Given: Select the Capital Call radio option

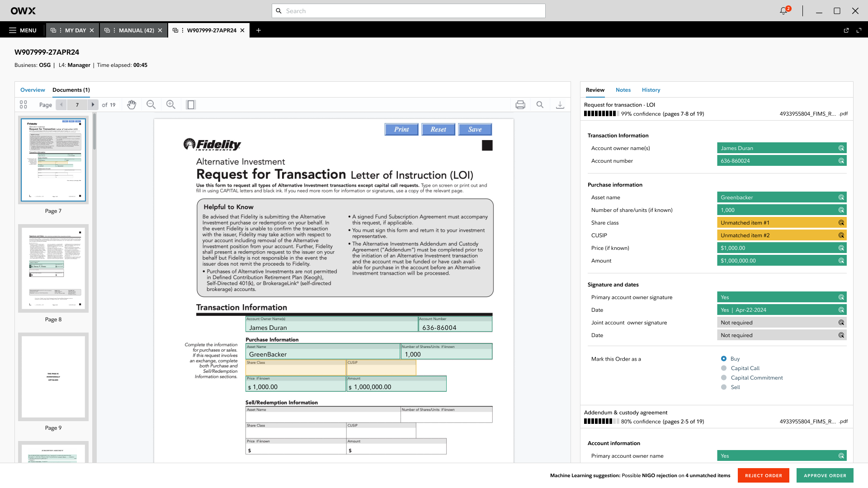Looking at the screenshot, I should [x=724, y=368].
